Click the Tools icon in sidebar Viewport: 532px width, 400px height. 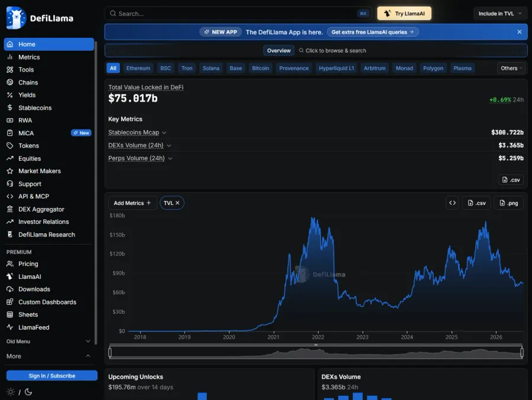tap(10, 70)
